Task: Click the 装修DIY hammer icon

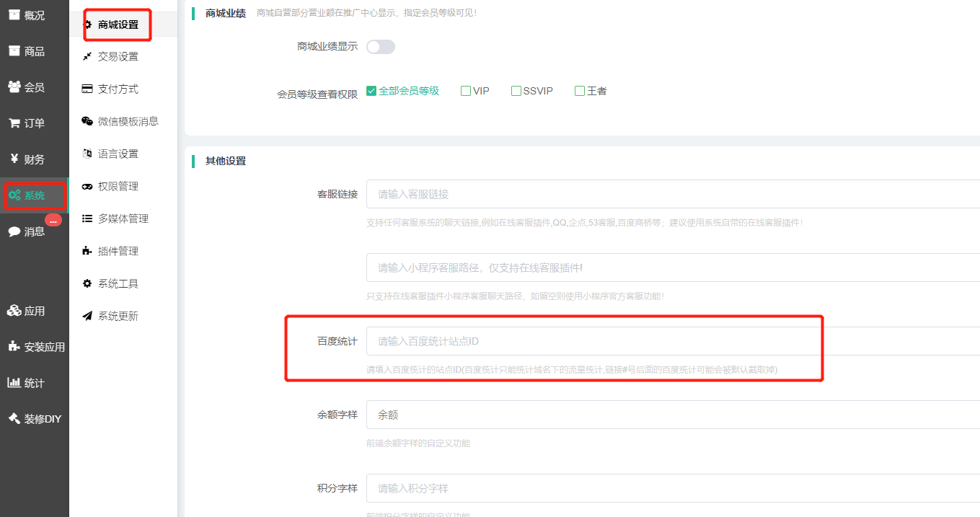Action: [x=14, y=419]
